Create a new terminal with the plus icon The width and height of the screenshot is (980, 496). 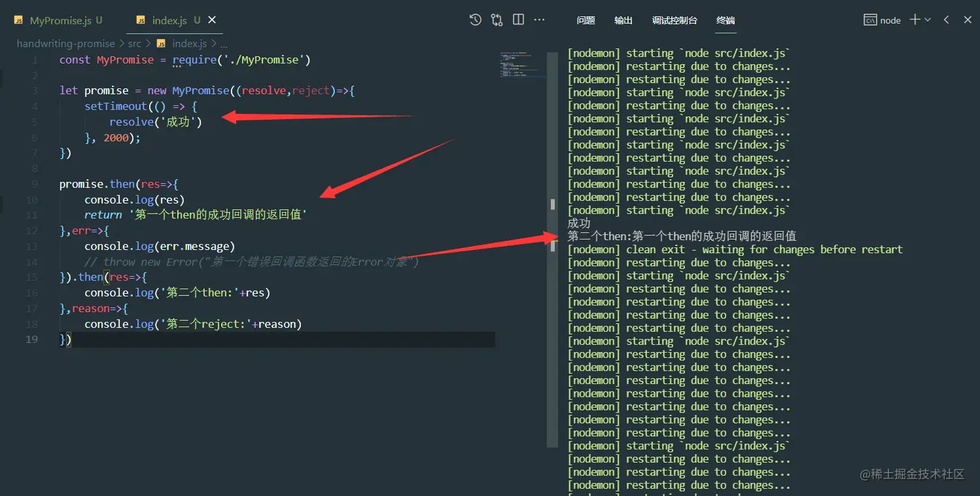click(915, 20)
